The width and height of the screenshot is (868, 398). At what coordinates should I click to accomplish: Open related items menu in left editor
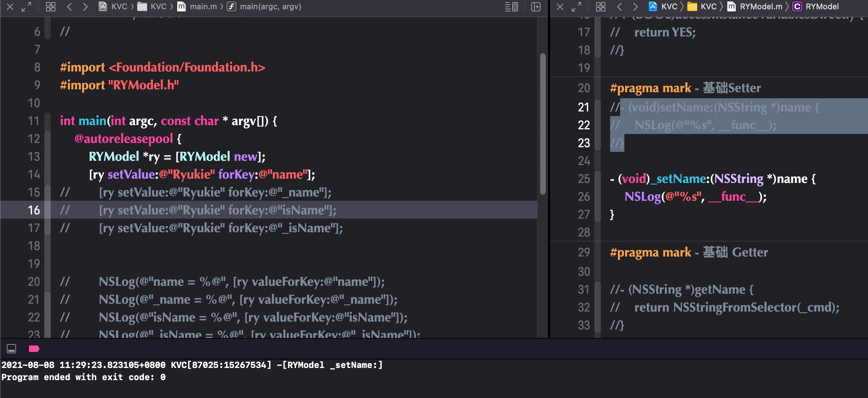[x=51, y=7]
